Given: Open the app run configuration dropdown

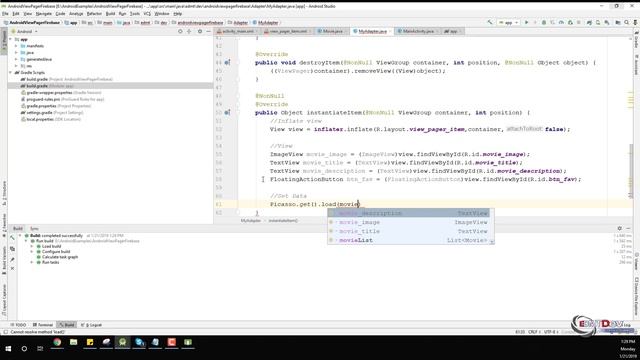Looking at the screenshot, I should point(509,22).
